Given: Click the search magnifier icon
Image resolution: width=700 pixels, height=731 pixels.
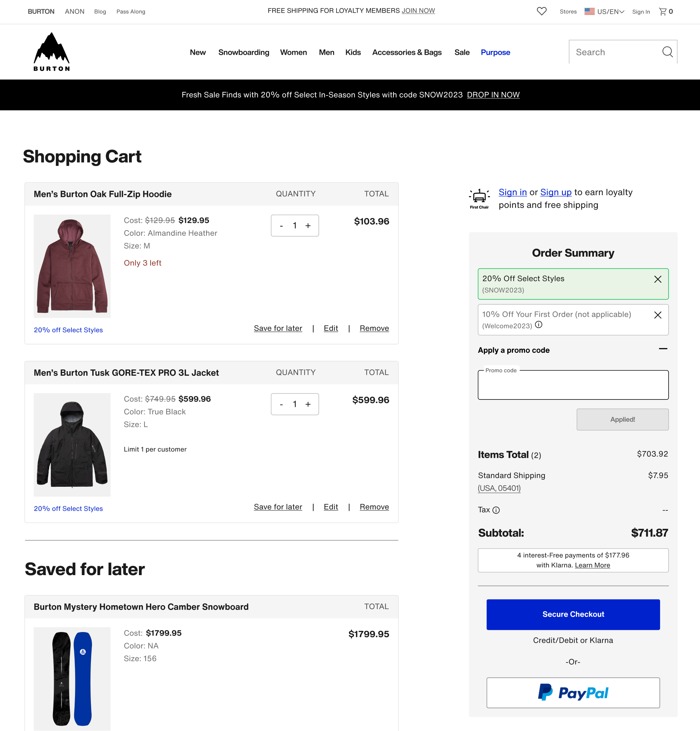Looking at the screenshot, I should (667, 52).
